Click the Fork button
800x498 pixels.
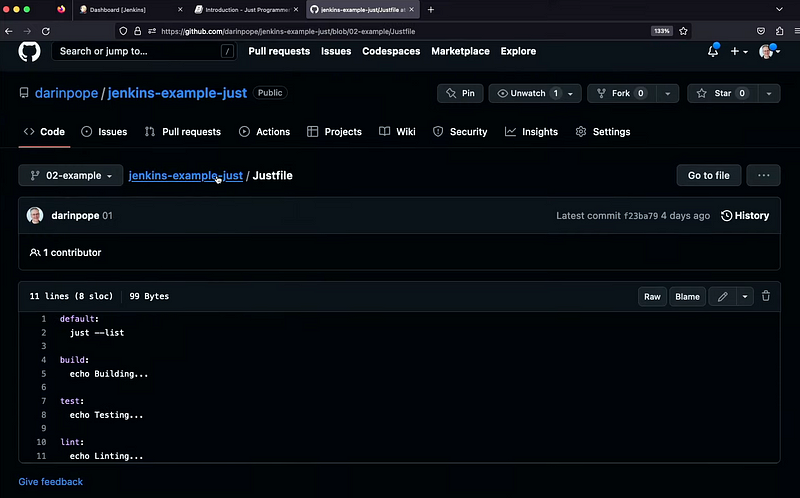[621, 93]
